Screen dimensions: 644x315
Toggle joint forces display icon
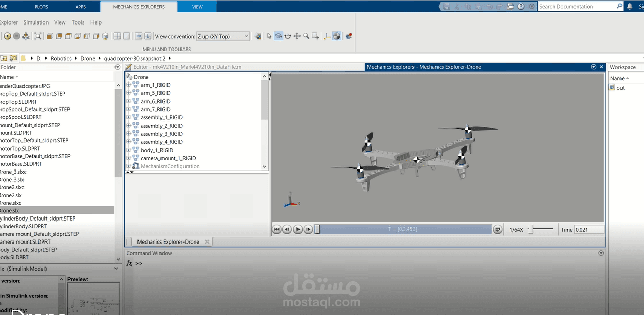(349, 36)
